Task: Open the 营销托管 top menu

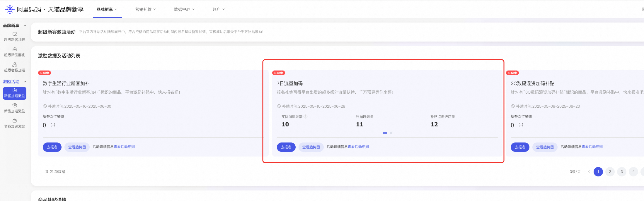Action: [146, 9]
